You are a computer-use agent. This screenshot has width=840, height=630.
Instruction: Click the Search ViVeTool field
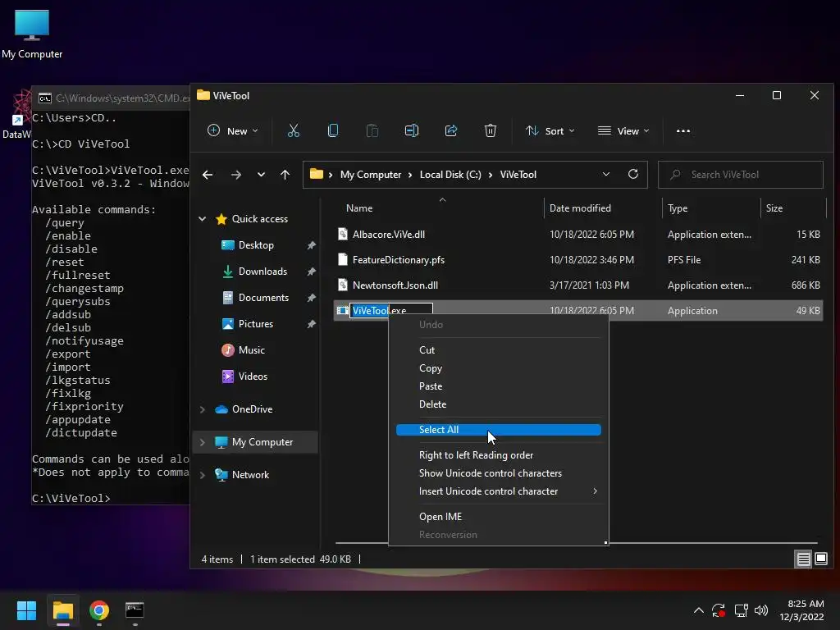[741, 175]
